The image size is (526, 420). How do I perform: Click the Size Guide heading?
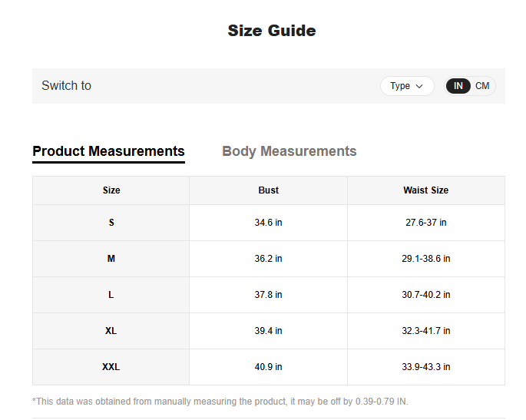tap(272, 31)
